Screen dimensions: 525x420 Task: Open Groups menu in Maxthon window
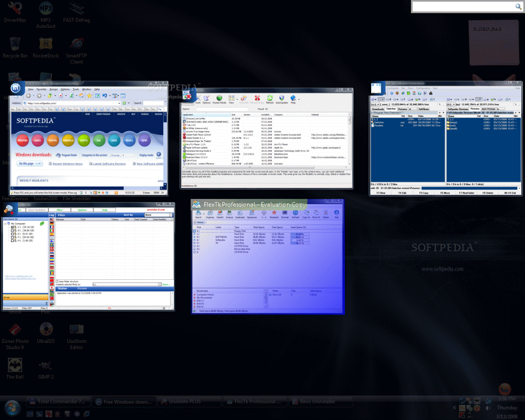(x=54, y=89)
